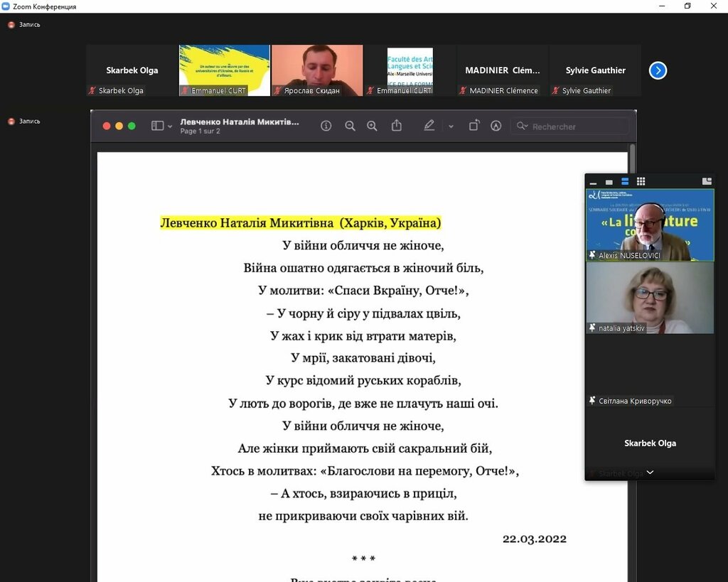Open the markup toolbar icon
The width and height of the screenshot is (728, 582).
tap(496, 126)
